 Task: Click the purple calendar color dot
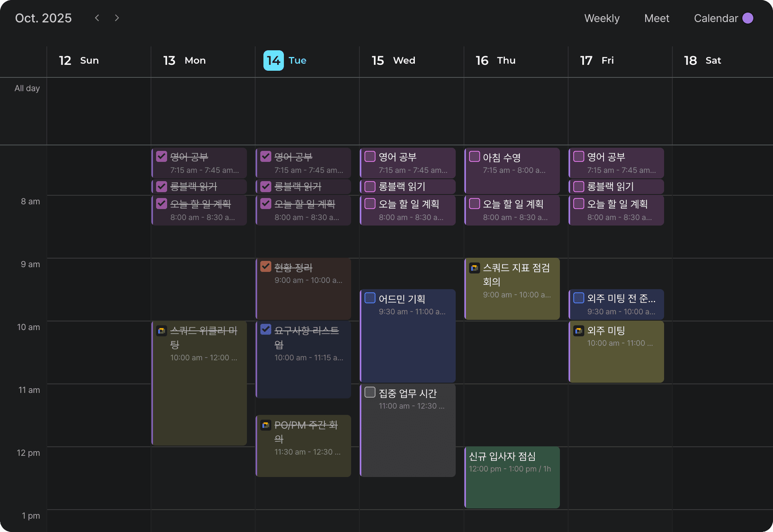(x=747, y=18)
